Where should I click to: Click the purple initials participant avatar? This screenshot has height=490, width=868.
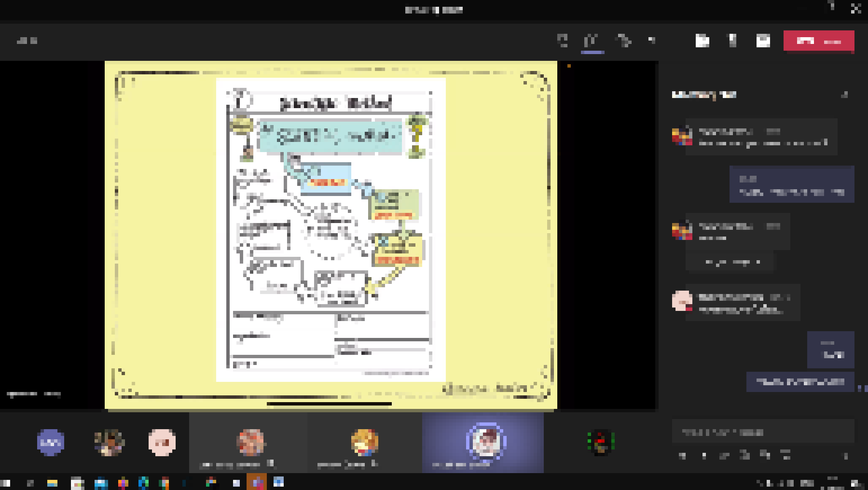click(51, 442)
